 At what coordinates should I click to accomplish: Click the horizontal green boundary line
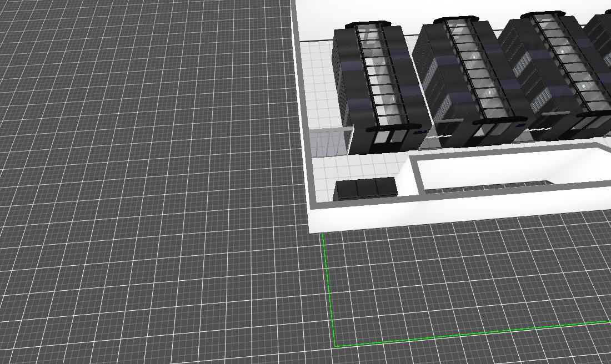pos(472,333)
